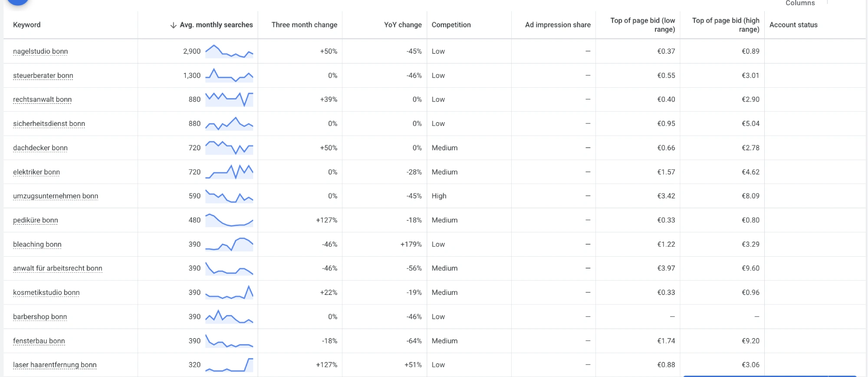Click the sort arrow beside Avg. monthly searches

point(173,25)
